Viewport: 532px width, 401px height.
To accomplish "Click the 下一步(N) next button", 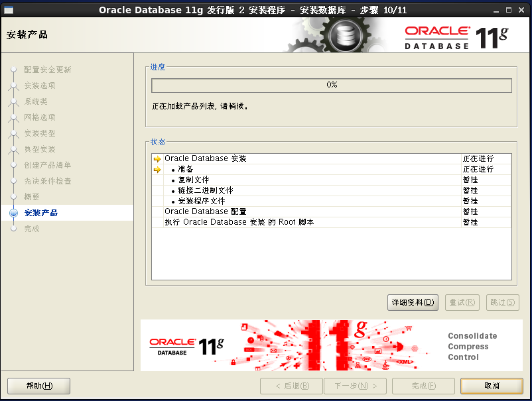I will point(356,386).
